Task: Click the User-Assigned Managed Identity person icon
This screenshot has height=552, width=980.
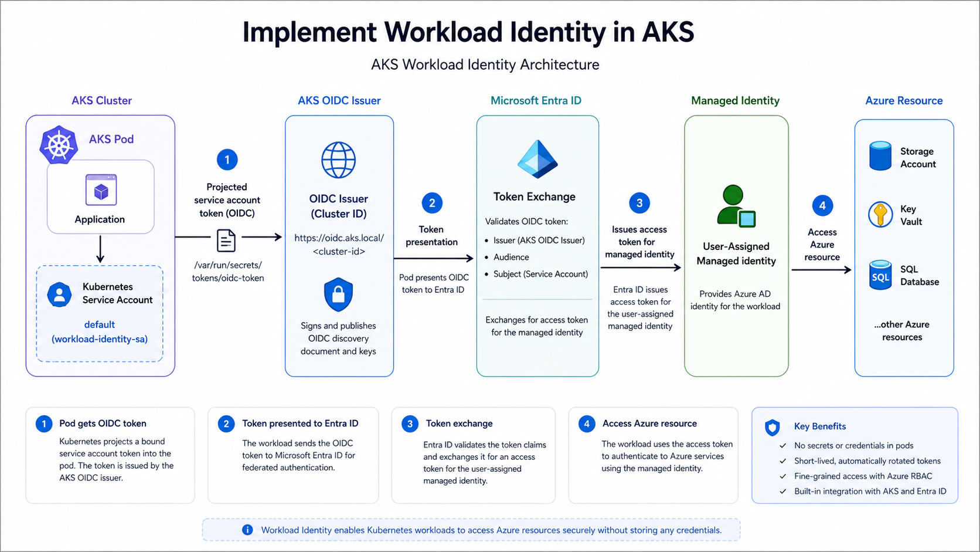Action: pos(736,206)
